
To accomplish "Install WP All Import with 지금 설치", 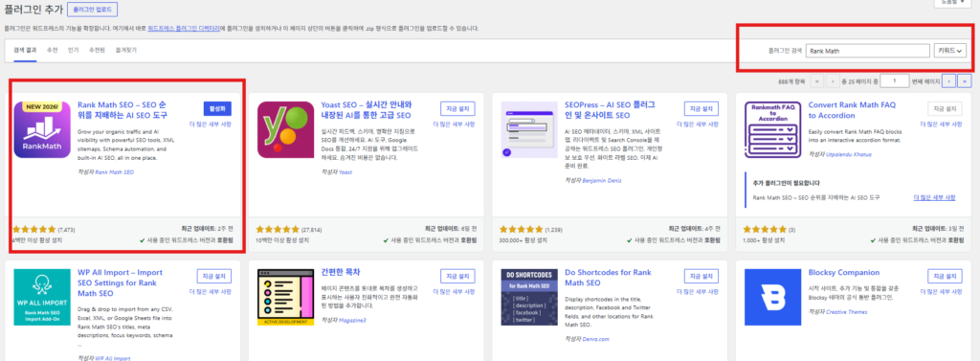I will 213,276.
